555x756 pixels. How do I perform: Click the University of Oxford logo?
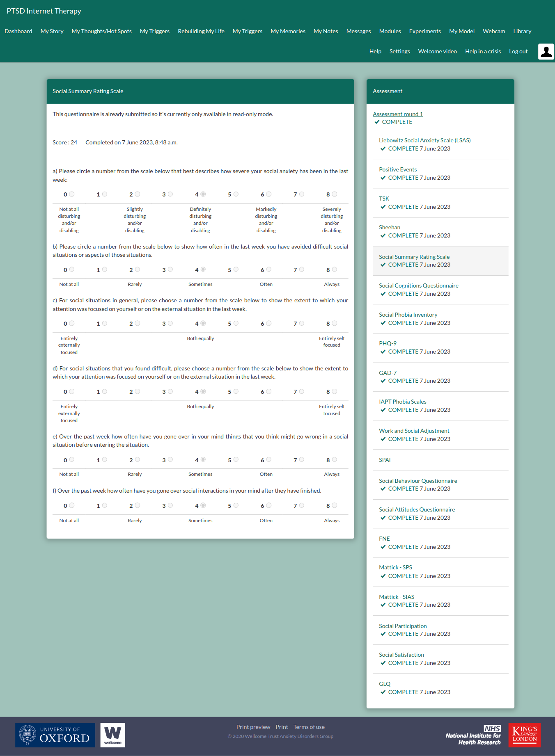point(55,735)
